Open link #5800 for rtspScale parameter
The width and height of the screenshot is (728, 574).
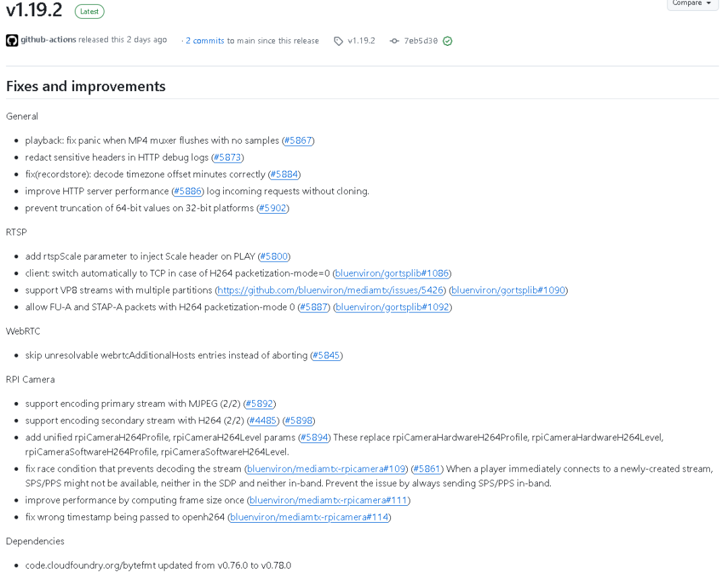(274, 256)
